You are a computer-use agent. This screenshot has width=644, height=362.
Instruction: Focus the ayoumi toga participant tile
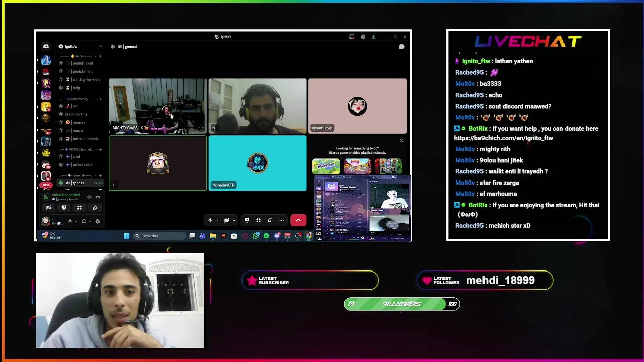point(357,106)
